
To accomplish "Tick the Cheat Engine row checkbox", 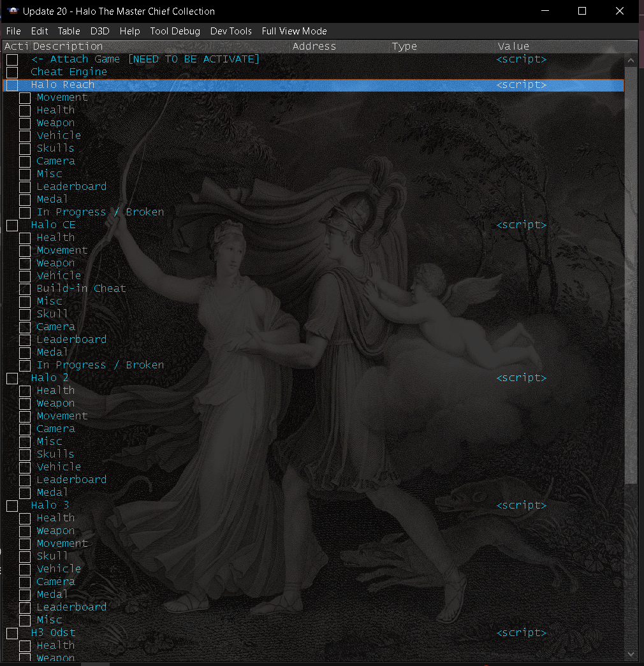I will 12,73.
